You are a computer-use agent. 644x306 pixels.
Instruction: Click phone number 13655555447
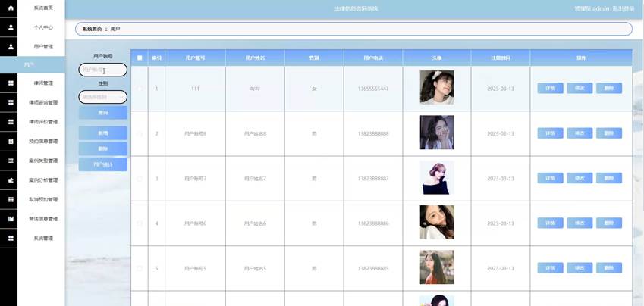373,89
